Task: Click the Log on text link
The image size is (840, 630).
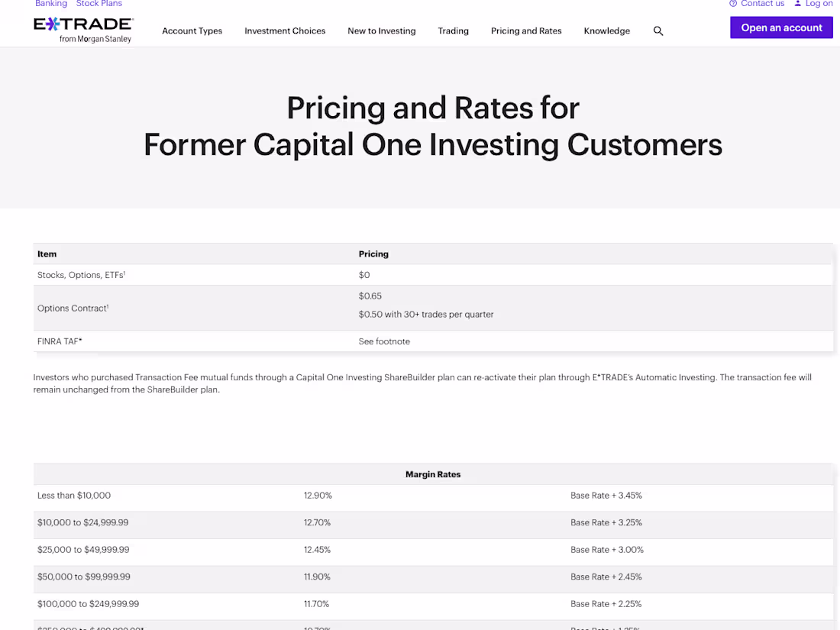Action: tap(819, 4)
